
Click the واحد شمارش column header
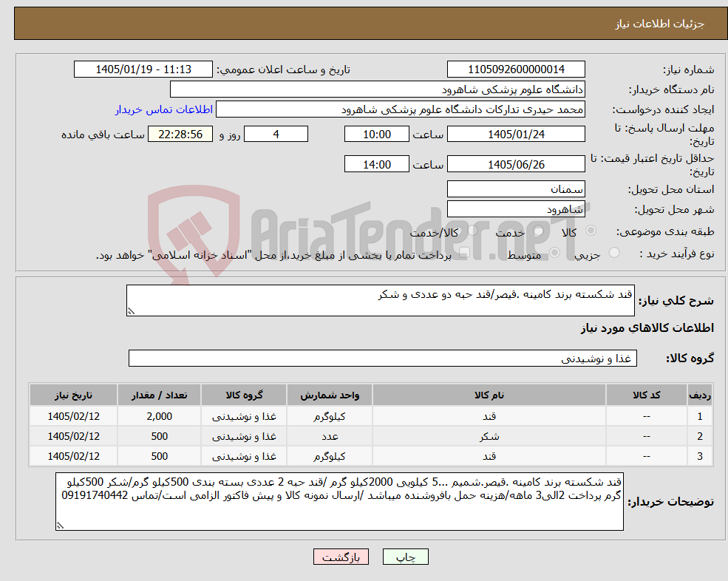329,395
